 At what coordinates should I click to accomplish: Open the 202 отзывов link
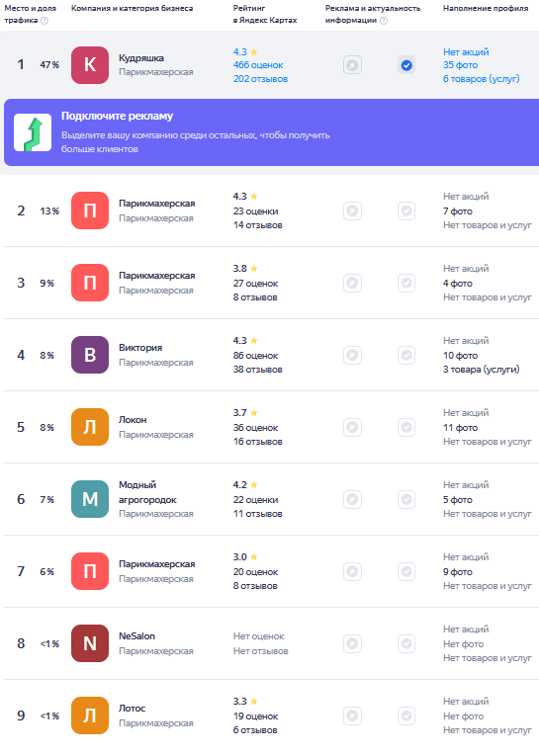[260, 79]
